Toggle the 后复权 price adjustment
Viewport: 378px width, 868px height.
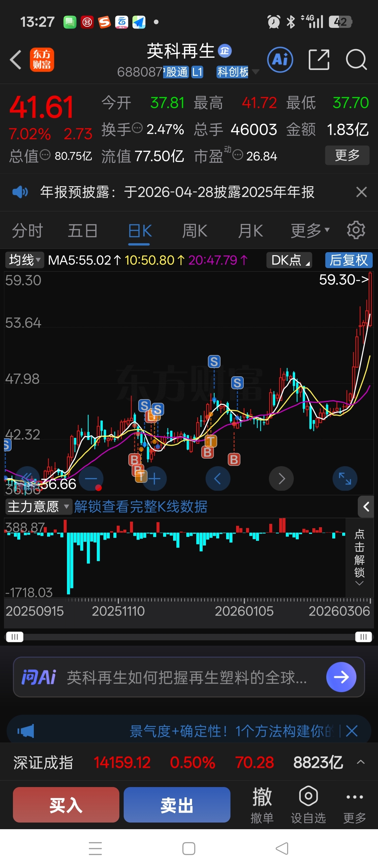349,260
